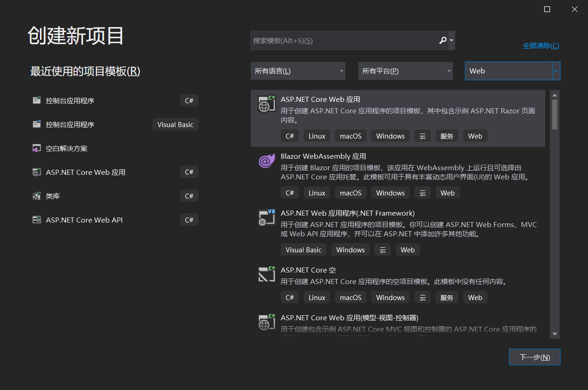Select recent 类库 template

(x=115, y=196)
